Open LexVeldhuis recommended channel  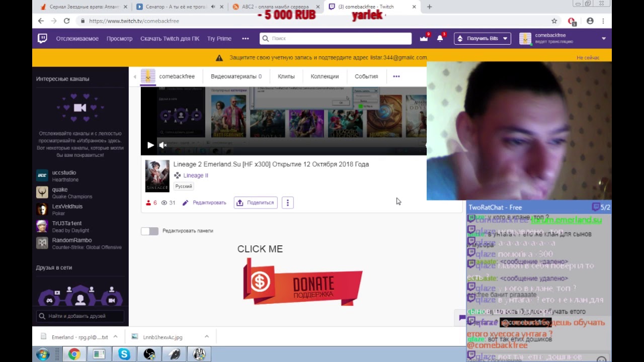coord(79,209)
